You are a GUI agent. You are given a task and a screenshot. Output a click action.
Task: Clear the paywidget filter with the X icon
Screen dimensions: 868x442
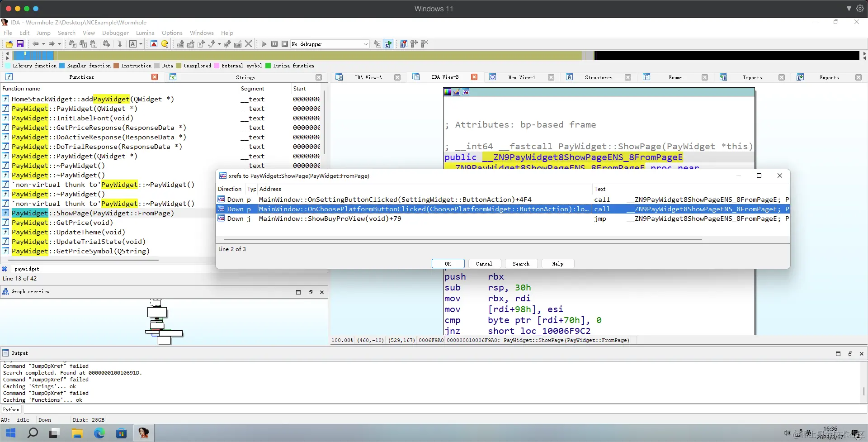5,269
